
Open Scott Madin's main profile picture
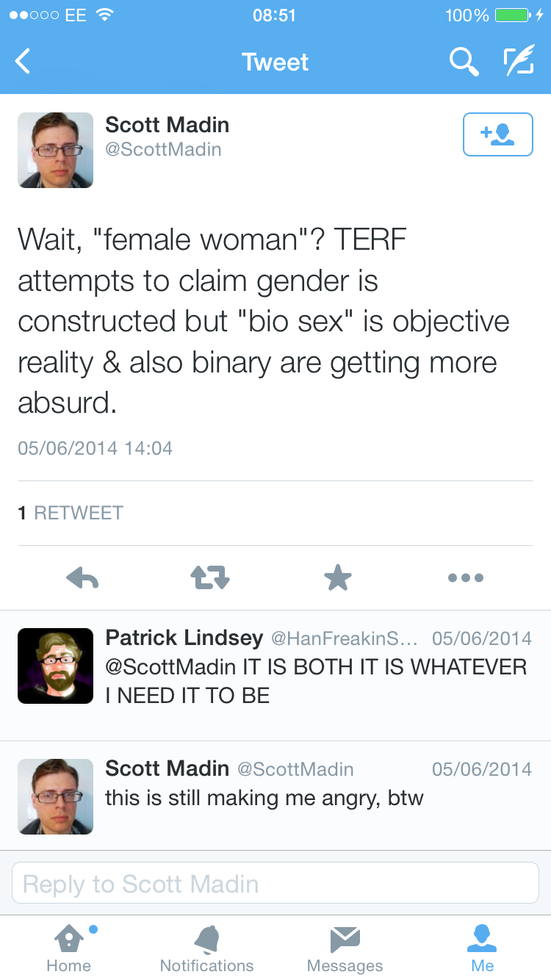click(x=56, y=150)
